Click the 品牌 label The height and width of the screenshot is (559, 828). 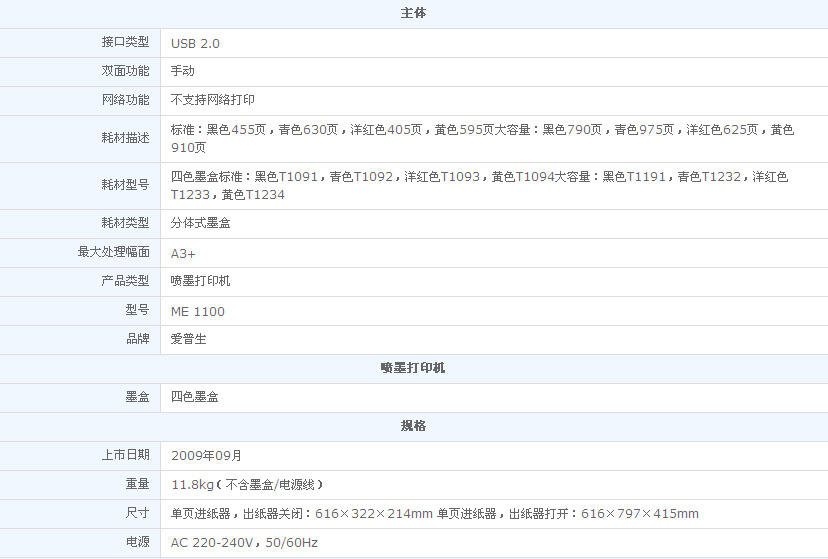point(137,339)
